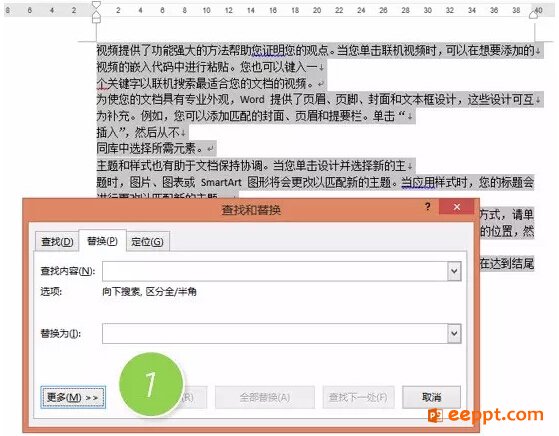
Task: Click the text 同库中选择所需元素
Action: (x=146, y=148)
